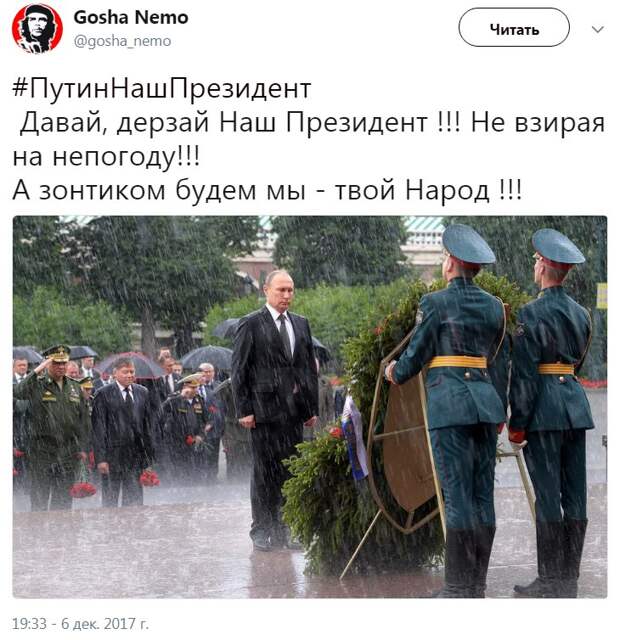Image resolution: width=620 pixels, height=640 pixels.
Task: Click the right honor guard's yellow belt
Action: [x=556, y=369]
